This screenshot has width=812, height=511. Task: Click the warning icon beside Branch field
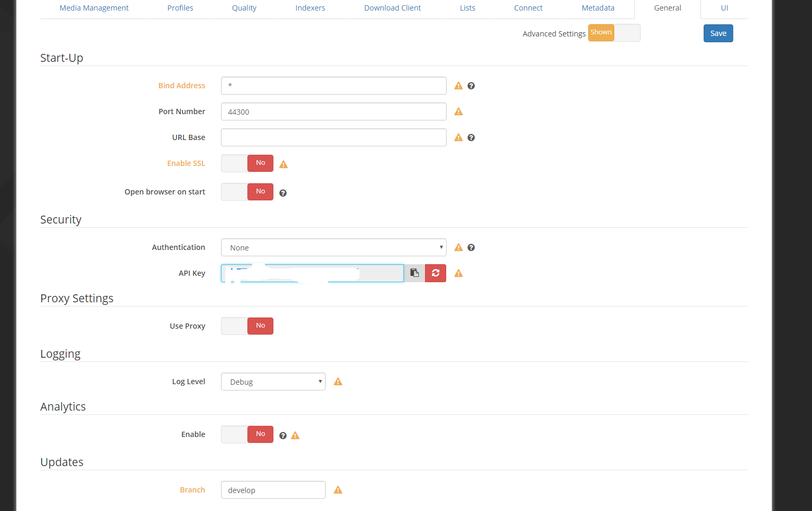(x=338, y=489)
